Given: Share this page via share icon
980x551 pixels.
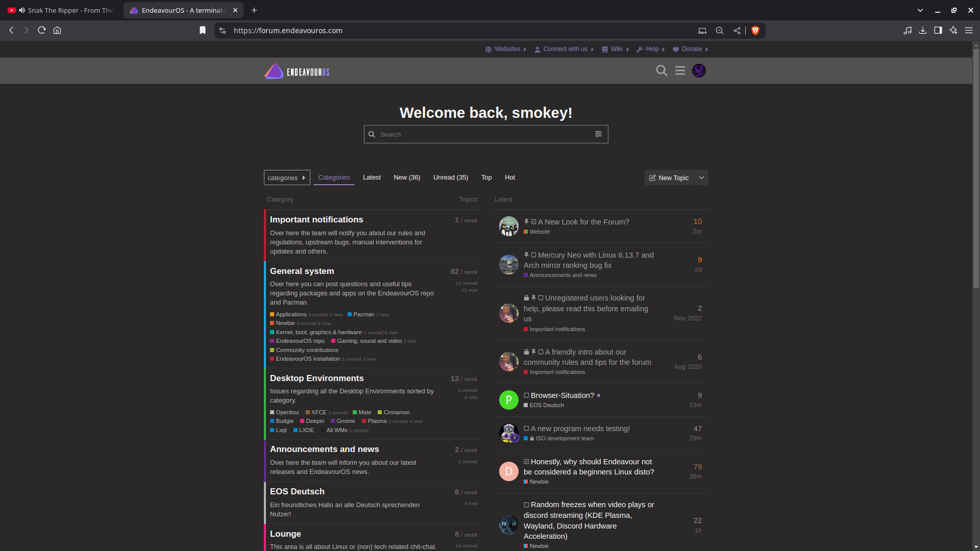Looking at the screenshot, I should [x=737, y=31].
